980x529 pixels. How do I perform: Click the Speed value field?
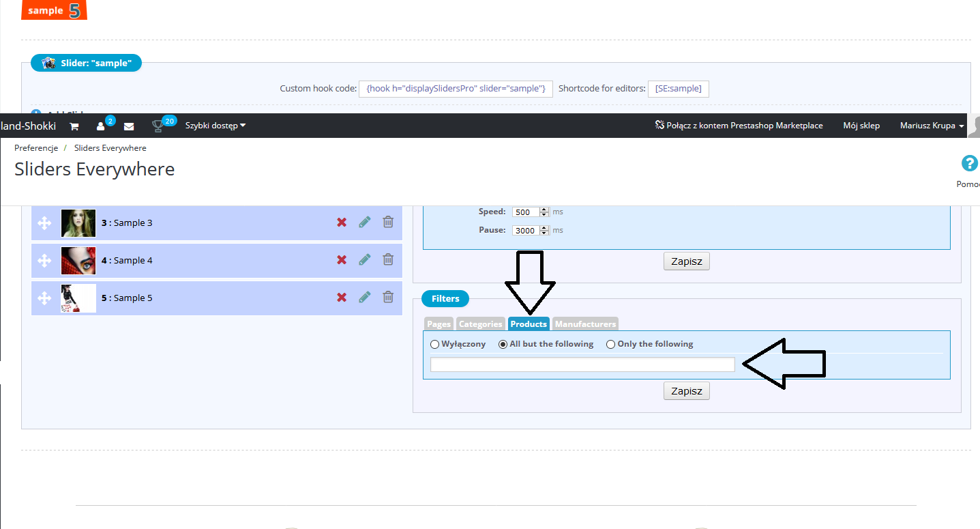[x=526, y=212]
